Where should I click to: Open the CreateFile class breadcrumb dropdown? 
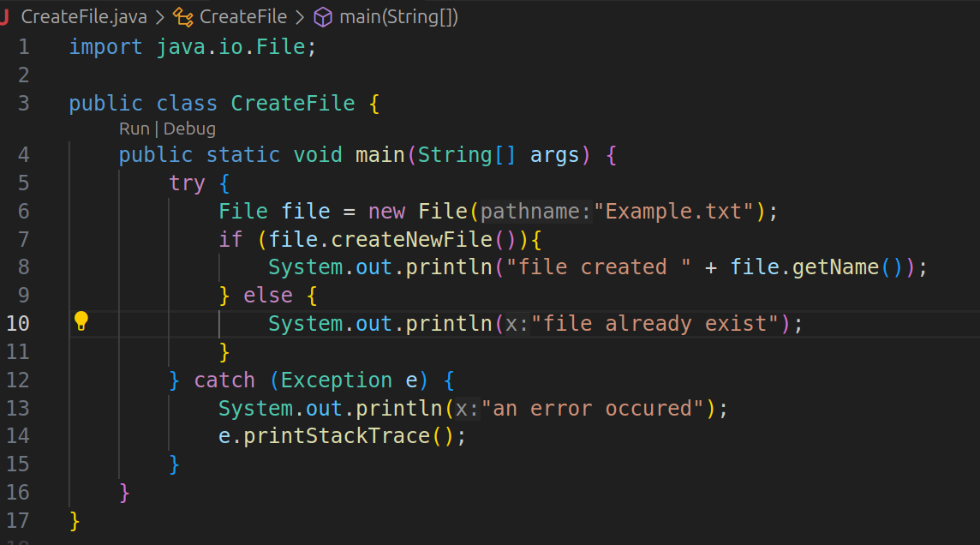[242, 16]
